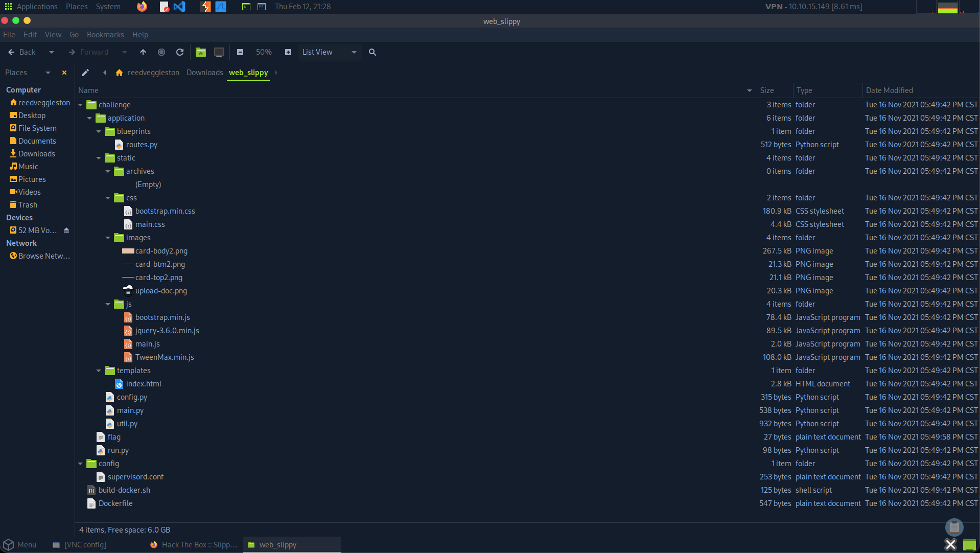Image resolution: width=980 pixels, height=553 pixels.
Task: Zoom out with the minus button
Action: click(x=240, y=52)
